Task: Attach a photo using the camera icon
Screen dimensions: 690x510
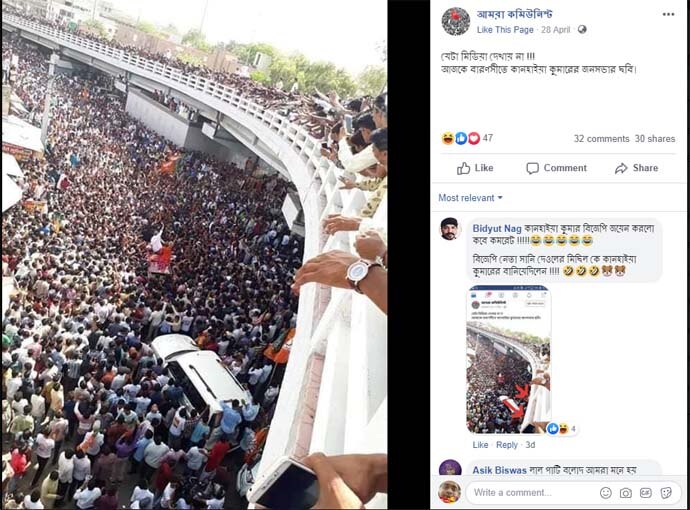Action: [625, 493]
